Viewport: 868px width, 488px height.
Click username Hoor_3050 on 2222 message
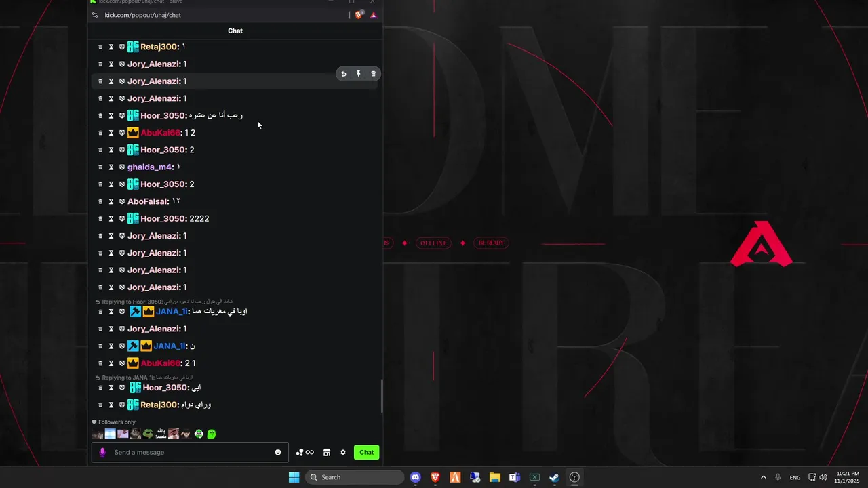pos(163,219)
